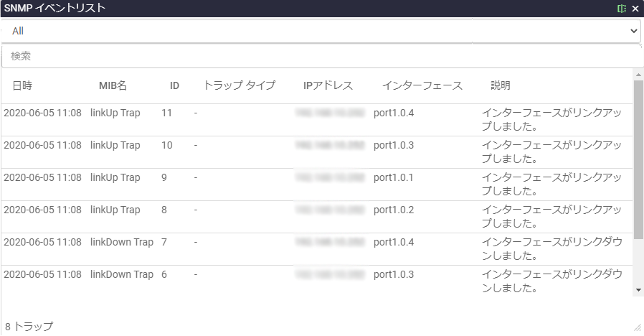Click the インターフェース column header
The width and height of the screenshot is (644, 336).
(x=422, y=85)
